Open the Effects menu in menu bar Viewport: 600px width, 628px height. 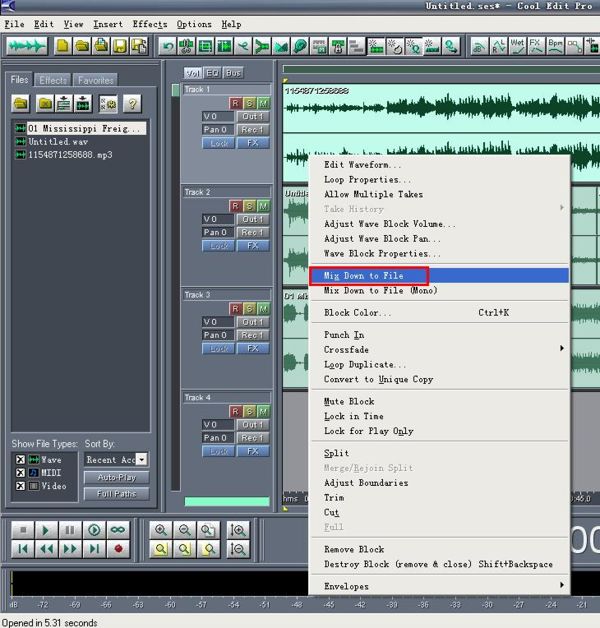pyautogui.click(x=150, y=24)
